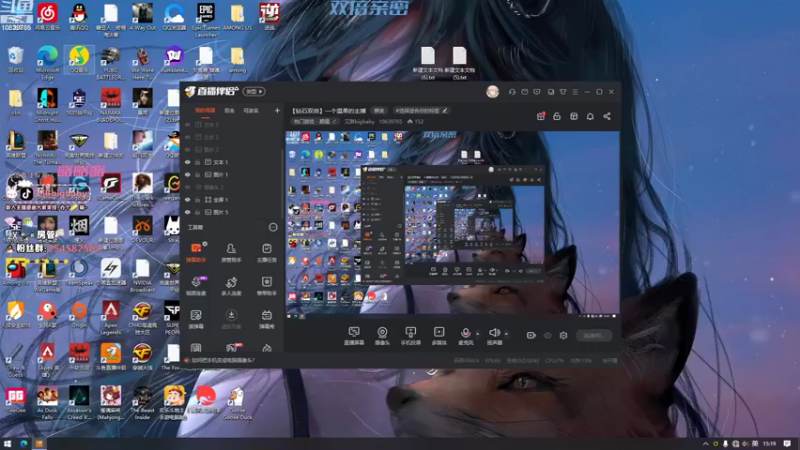Switch to the second scene tab
This screenshot has width=800, height=450.
click(230, 110)
